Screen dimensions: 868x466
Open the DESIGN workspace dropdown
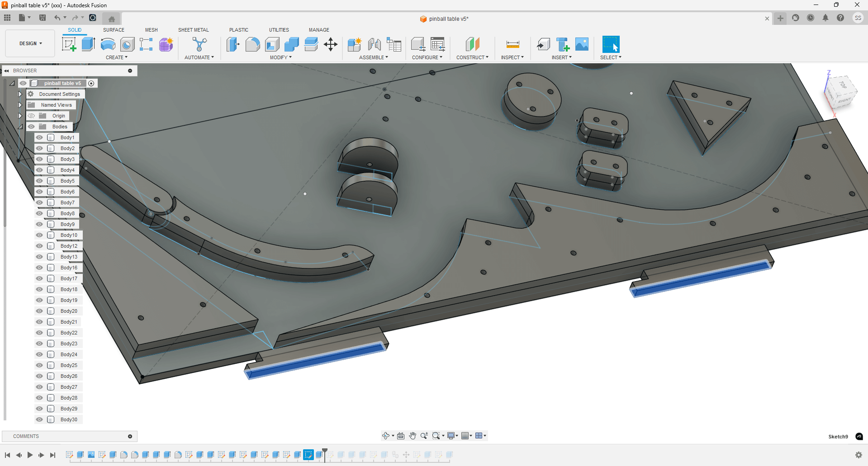pyautogui.click(x=30, y=43)
